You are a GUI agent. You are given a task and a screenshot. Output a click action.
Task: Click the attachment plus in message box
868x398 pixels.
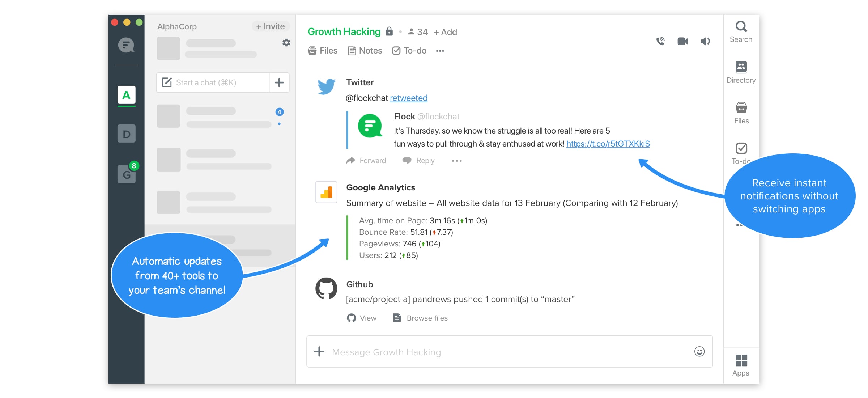319,351
